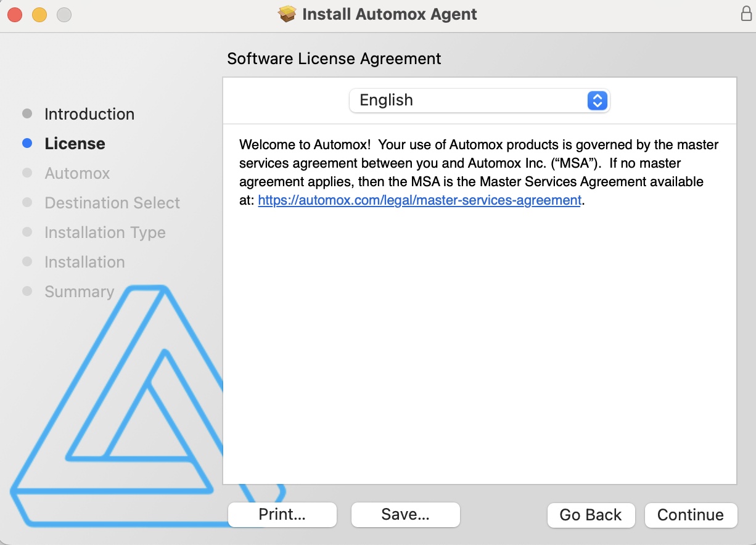The width and height of the screenshot is (756, 545).
Task: Minimize the installer with the yellow button
Action: [39, 14]
